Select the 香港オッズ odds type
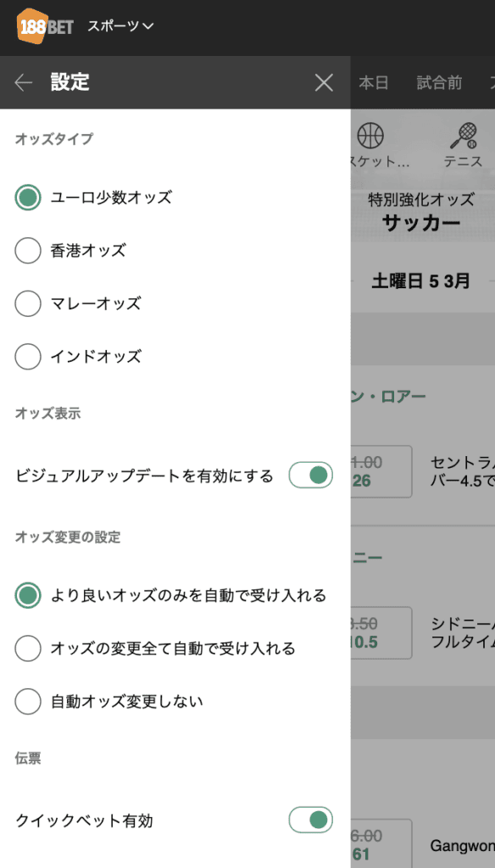The image size is (495, 868). (x=28, y=250)
